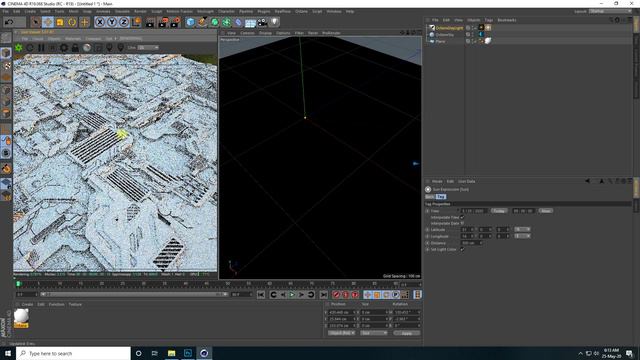Screen dimensions: 640x360
Task: Click the Render View clapperboard icon
Action: pyautogui.click(x=150, y=22)
